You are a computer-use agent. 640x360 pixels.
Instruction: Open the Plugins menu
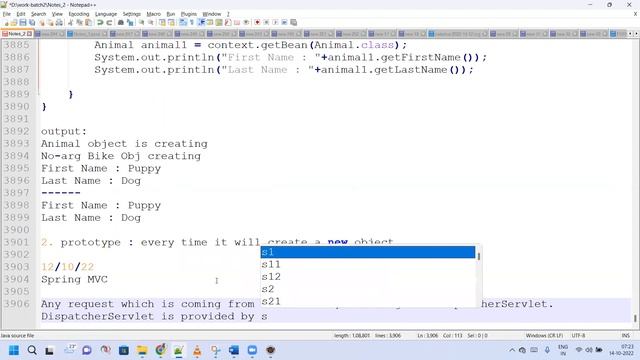189,14
